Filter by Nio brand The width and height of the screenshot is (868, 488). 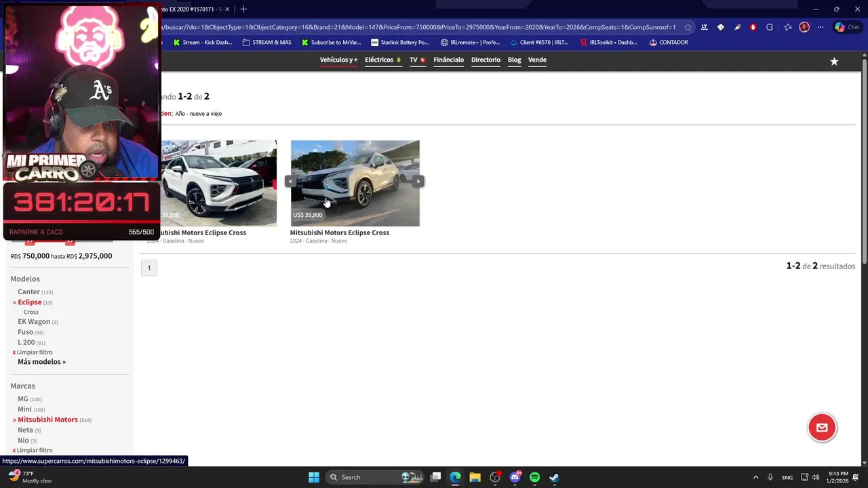pyautogui.click(x=23, y=441)
